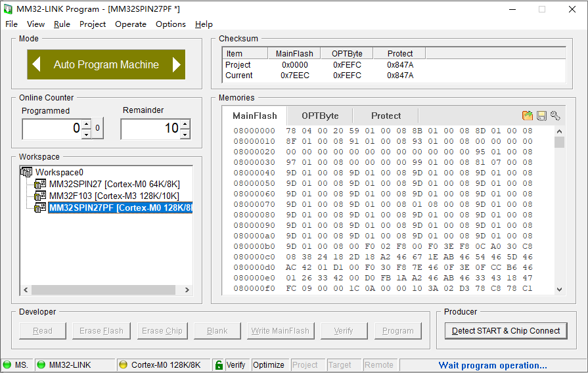Screen dimensions: 588x373
Task: Switch mode with the right arrow
Action: (x=176, y=64)
